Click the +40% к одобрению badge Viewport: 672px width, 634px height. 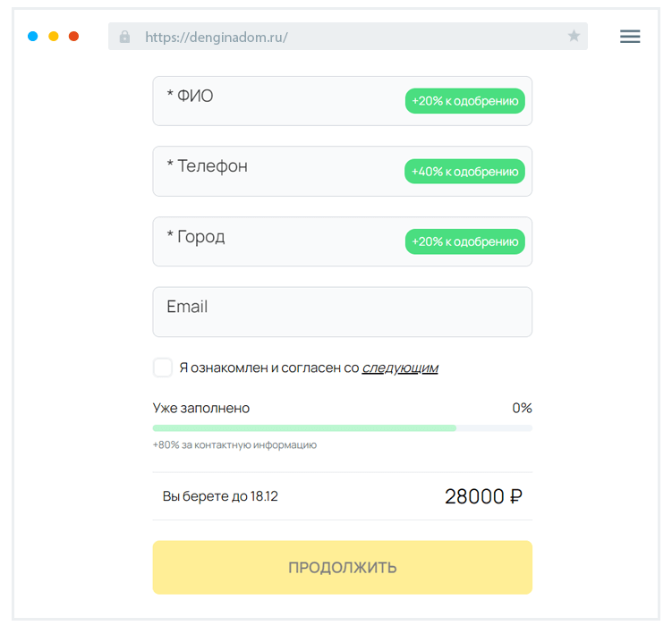[465, 172]
